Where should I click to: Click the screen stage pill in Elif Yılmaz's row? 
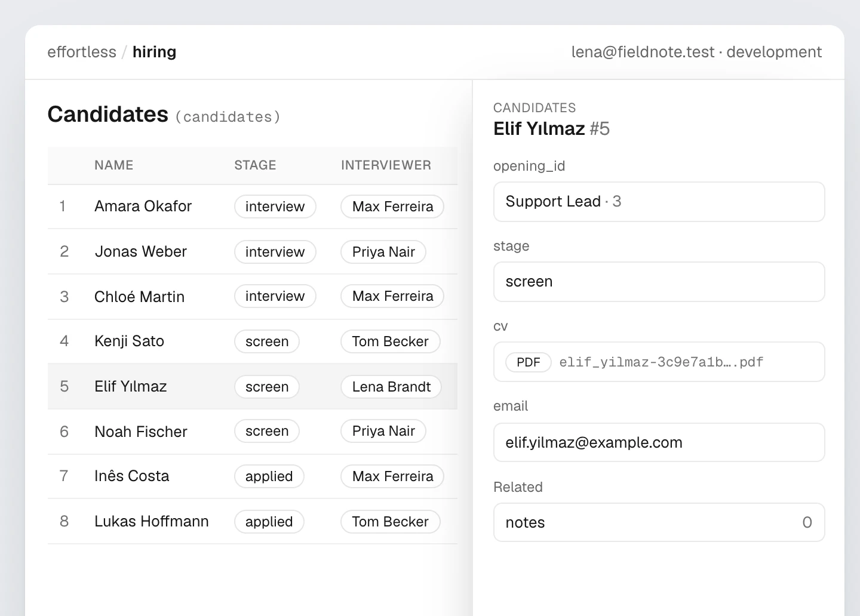coord(266,387)
